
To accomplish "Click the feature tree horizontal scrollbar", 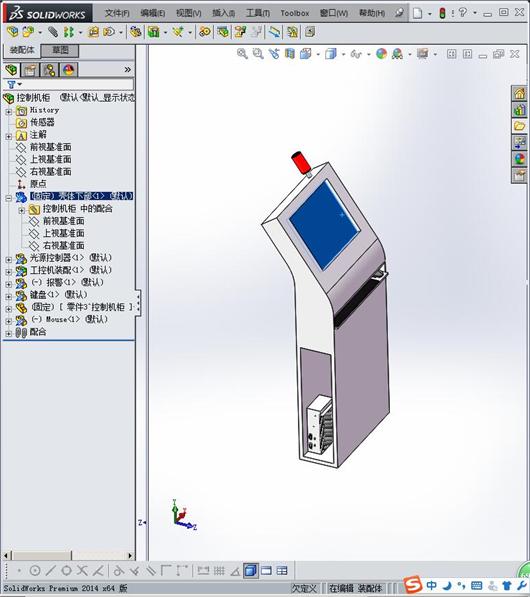I will click(69, 555).
